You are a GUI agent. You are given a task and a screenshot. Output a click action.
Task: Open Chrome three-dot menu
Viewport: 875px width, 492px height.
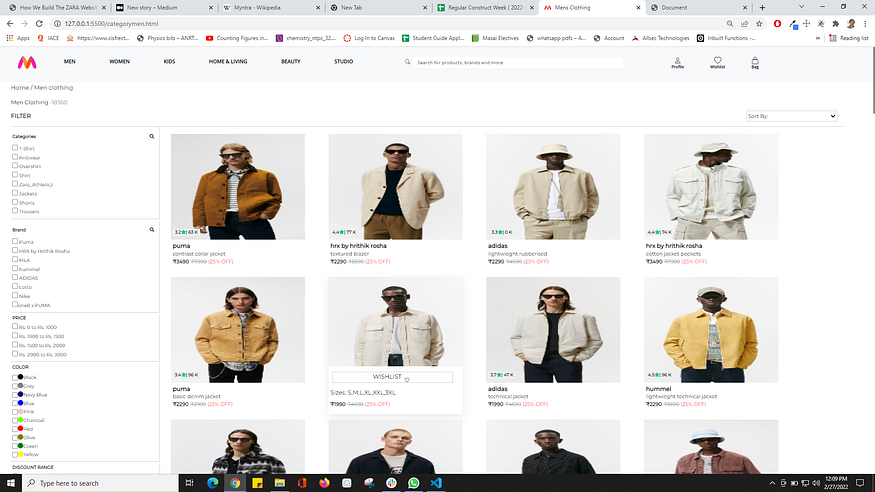point(865,23)
